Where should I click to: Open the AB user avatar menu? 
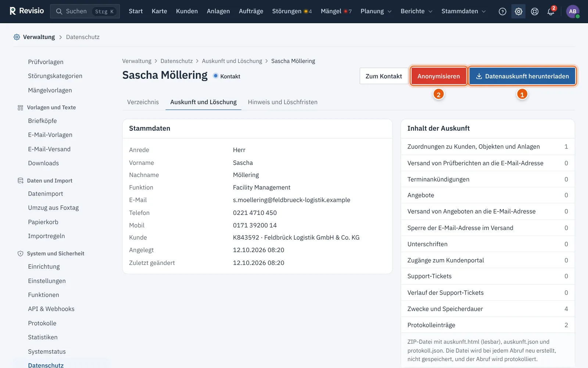pyautogui.click(x=573, y=11)
